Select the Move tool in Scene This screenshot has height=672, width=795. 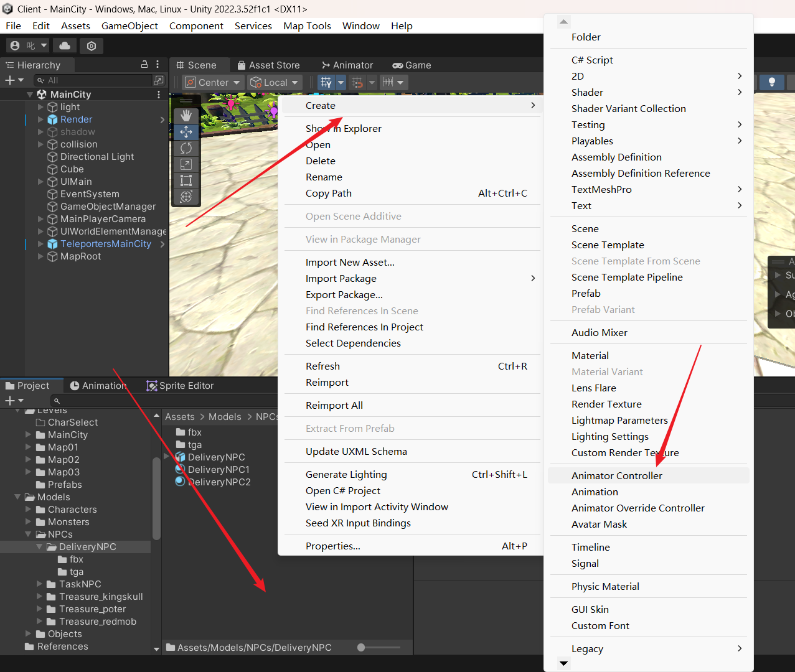(186, 132)
